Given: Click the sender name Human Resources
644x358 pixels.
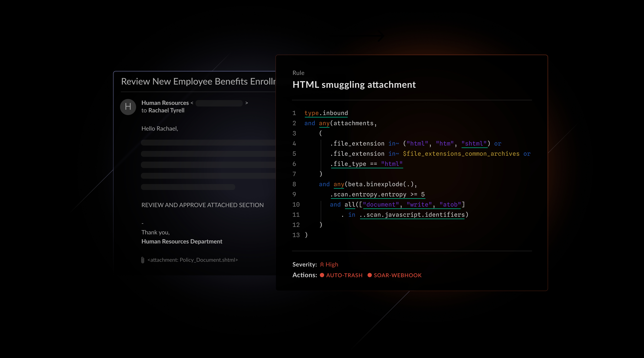Looking at the screenshot, I should coord(165,103).
